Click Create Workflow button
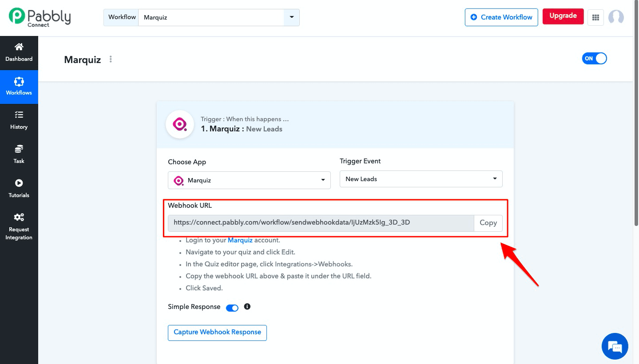Viewport: 639px width, 364px height. pos(501,17)
